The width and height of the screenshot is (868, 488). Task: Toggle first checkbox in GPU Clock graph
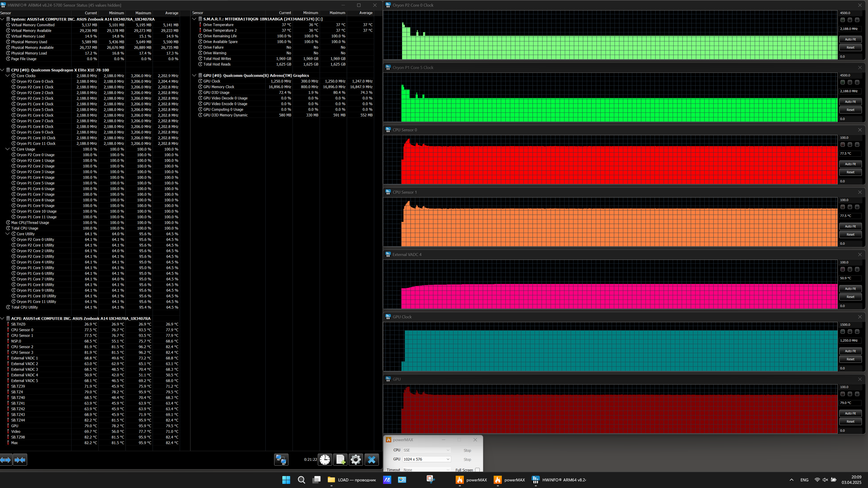(x=843, y=332)
